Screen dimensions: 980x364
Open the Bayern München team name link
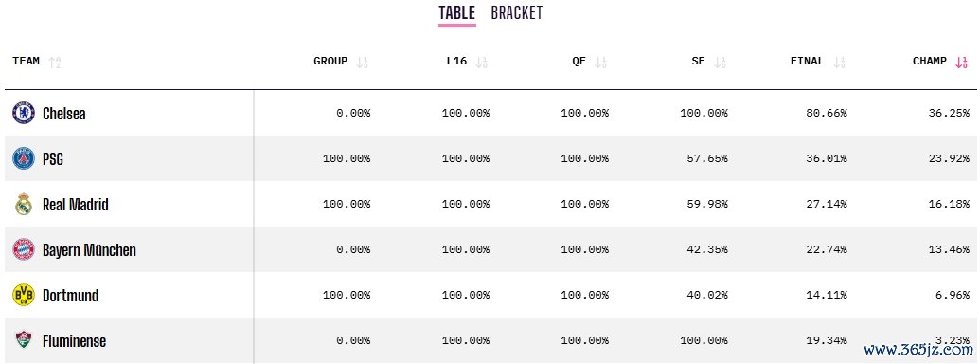89,250
